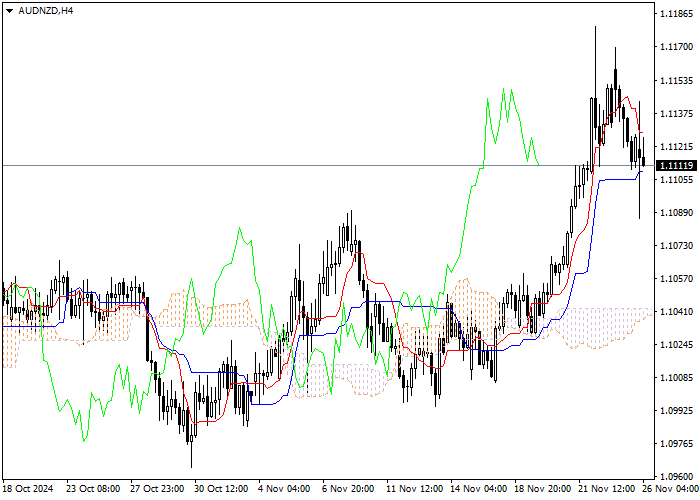The image size is (700, 500).
Task: Click the 1.09925 price scale label
Action: 676,410
